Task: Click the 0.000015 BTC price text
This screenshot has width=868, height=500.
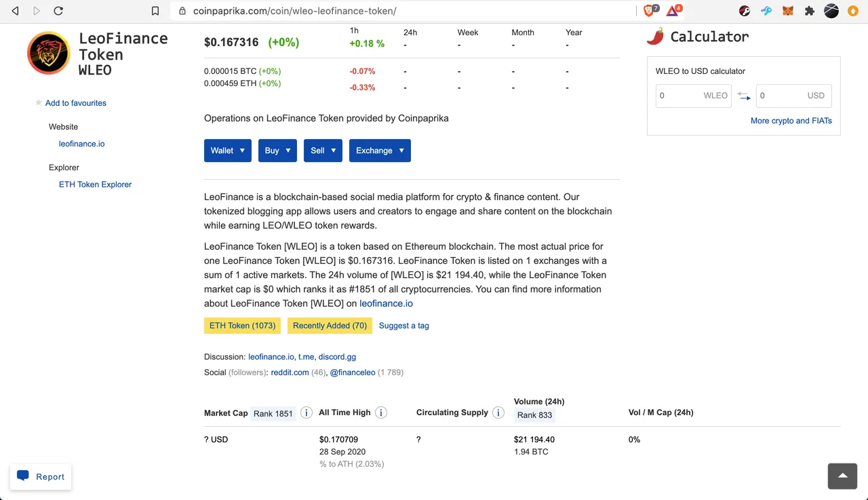Action: [x=230, y=71]
